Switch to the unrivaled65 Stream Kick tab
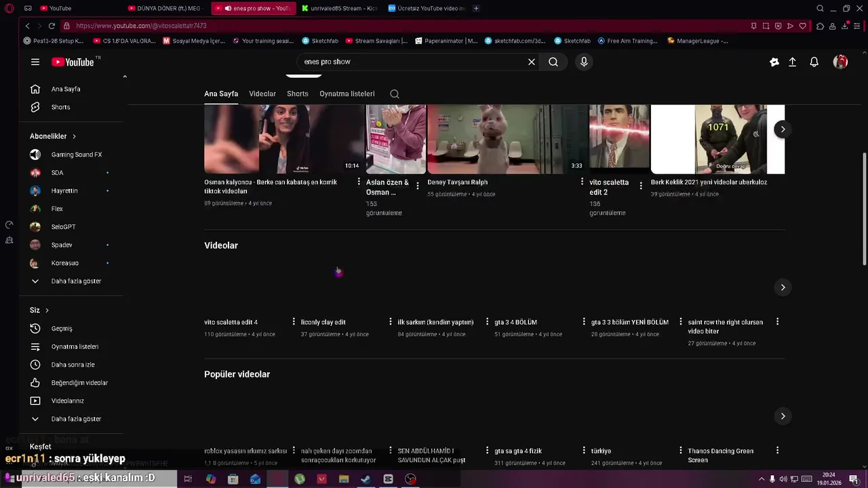Image resolution: width=868 pixels, height=488 pixels. pos(340,8)
